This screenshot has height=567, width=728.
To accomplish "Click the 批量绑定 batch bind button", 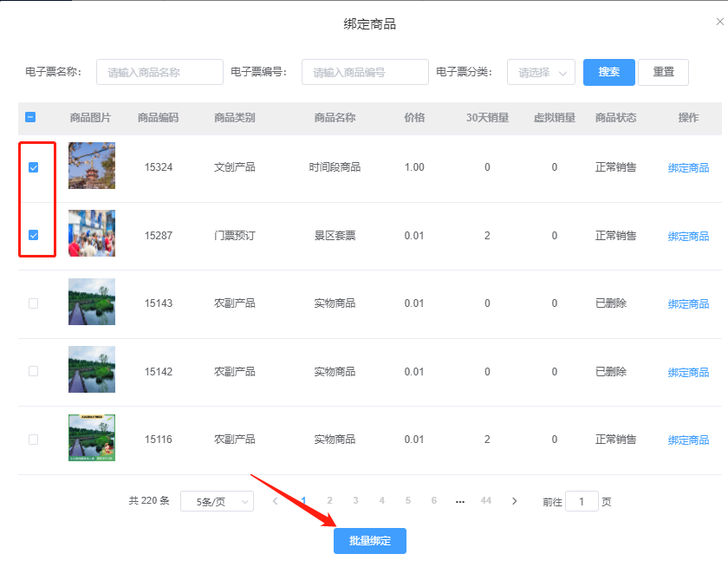I will [x=369, y=540].
